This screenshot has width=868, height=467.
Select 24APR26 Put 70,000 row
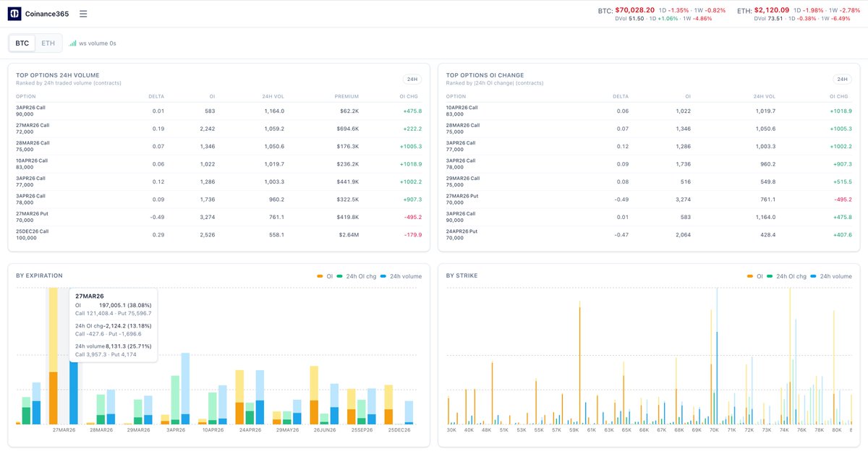tap(649, 234)
